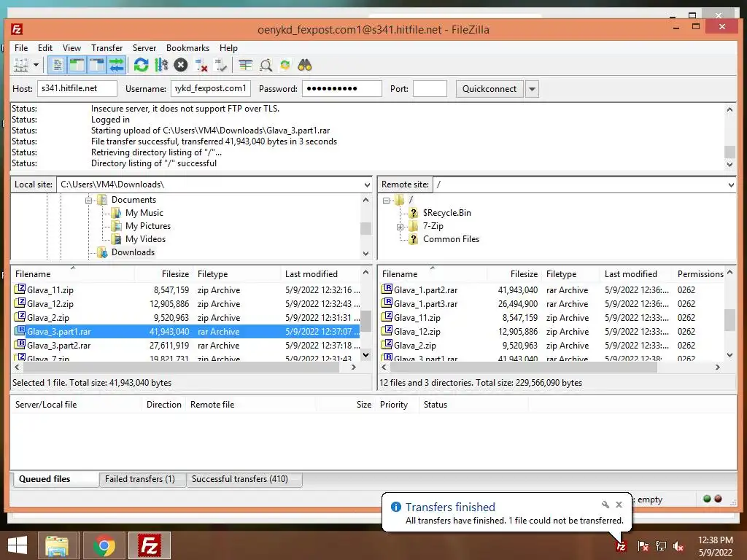
Task: Sort remote files by Permissions column
Action: click(x=700, y=274)
